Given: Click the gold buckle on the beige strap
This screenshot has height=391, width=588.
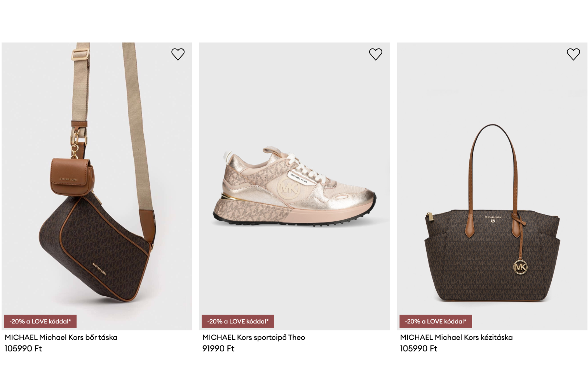Looking at the screenshot, I should [x=80, y=54].
